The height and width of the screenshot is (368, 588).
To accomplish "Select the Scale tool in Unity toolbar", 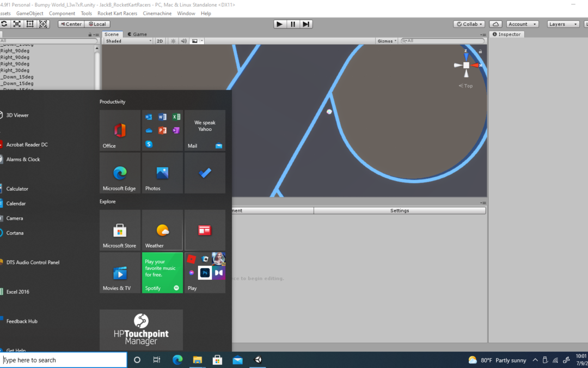I will [17, 24].
